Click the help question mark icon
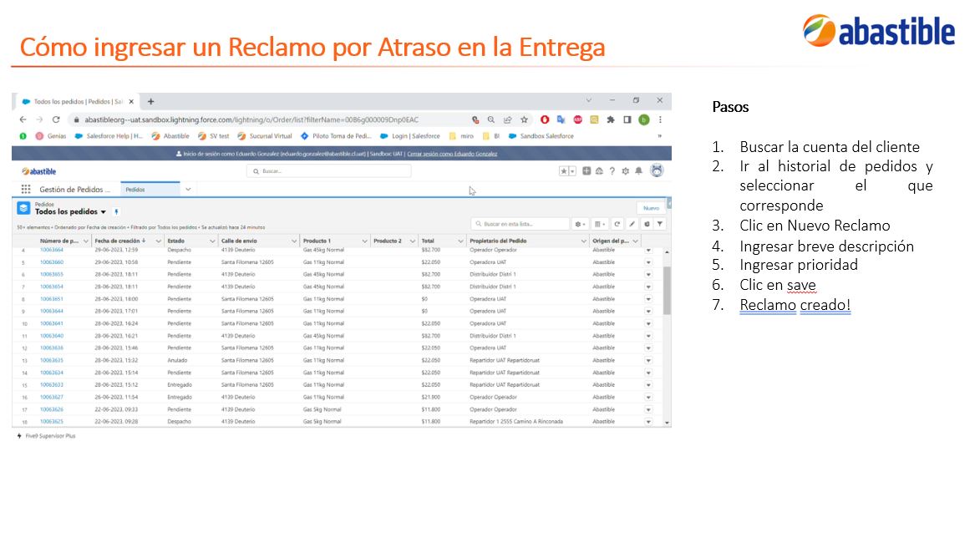Image resolution: width=980 pixels, height=538 pixels. tap(612, 171)
